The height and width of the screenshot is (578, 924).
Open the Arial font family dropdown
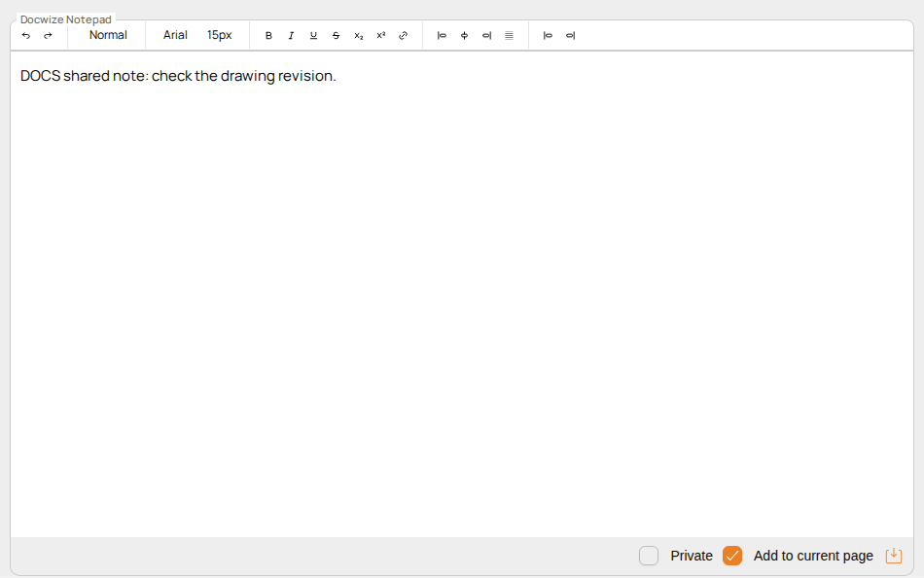[x=175, y=35]
